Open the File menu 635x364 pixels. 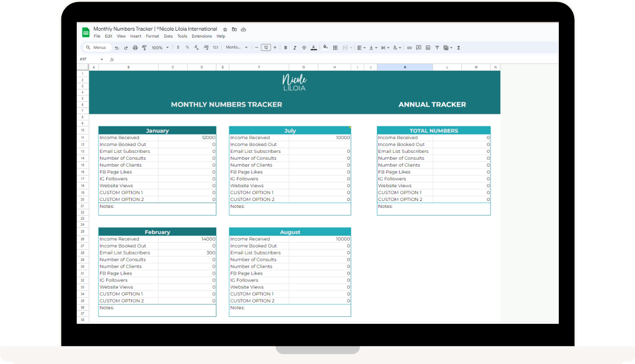(x=97, y=37)
